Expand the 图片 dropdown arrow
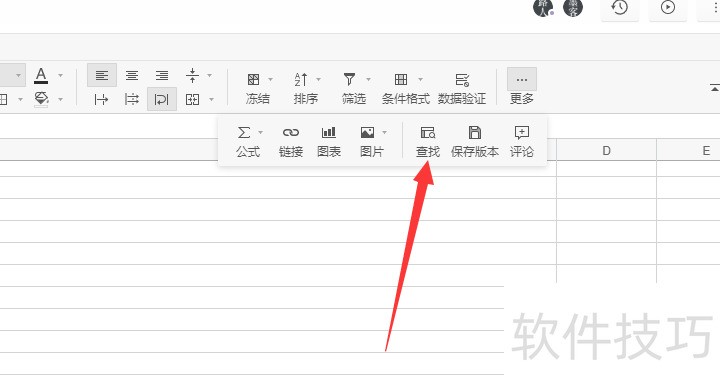This screenshot has height=390, width=720. [x=384, y=133]
